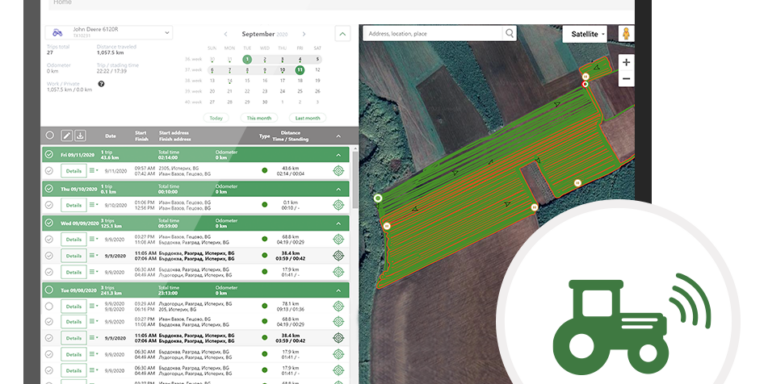Open the Satellite map type dropdown
The height and width of the screenshot is (384, 768).
(x=588, y=34)
